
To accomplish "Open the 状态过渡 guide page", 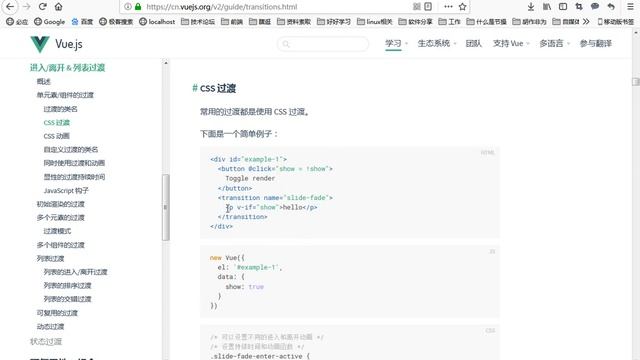I will [46, 341].
